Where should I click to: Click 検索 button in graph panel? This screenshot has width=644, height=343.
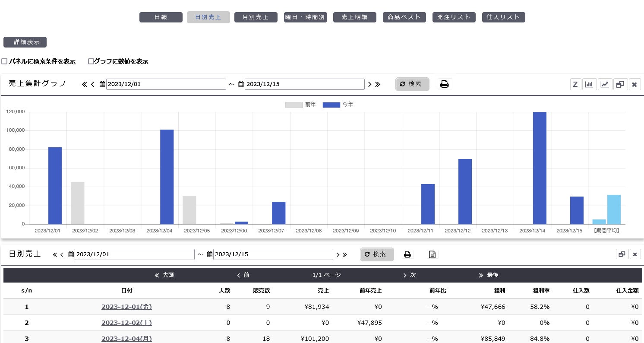412,84
